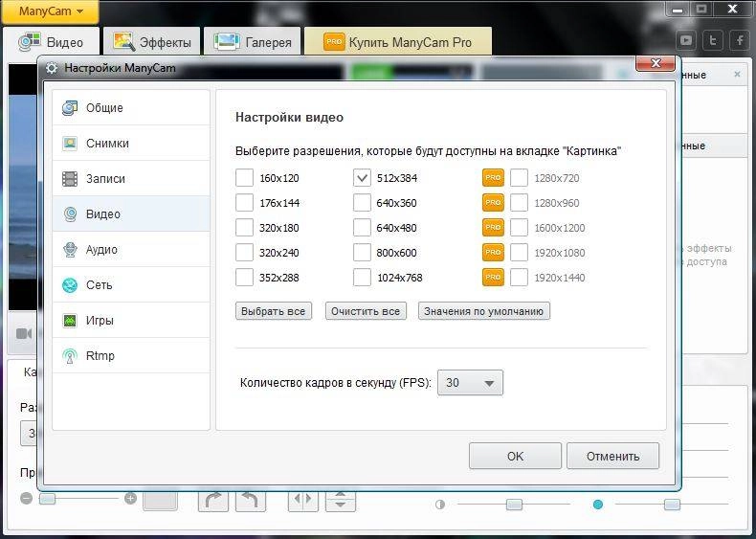Viewport: 756px width, 539px height.
Task: Enable the 1024x768 resolution checkbox
Action: pos(362,277)
